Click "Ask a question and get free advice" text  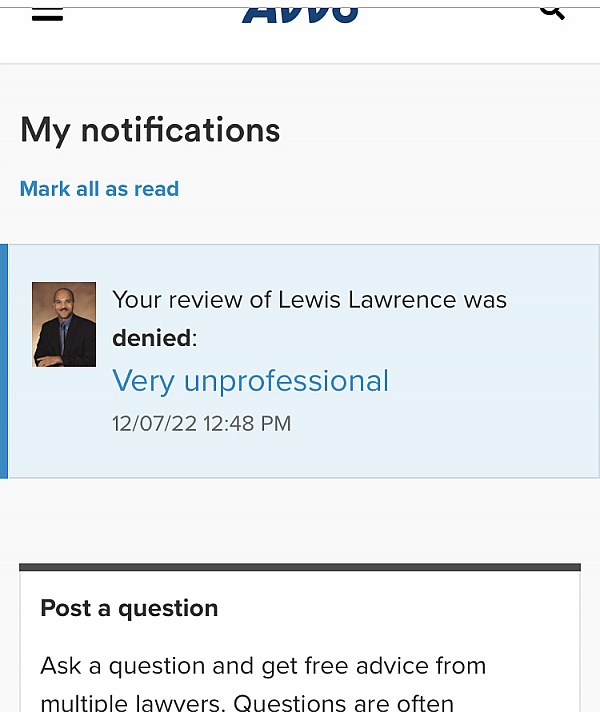(x=262, y=666)
